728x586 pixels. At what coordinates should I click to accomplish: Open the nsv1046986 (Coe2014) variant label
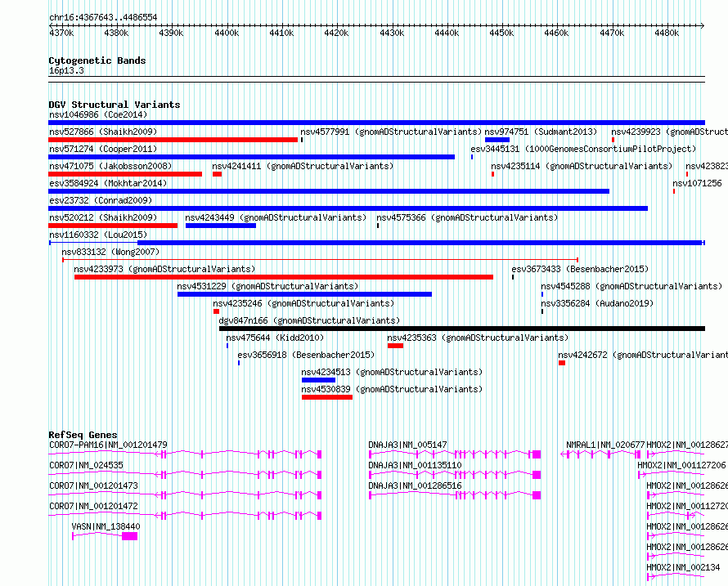(98, 114)
